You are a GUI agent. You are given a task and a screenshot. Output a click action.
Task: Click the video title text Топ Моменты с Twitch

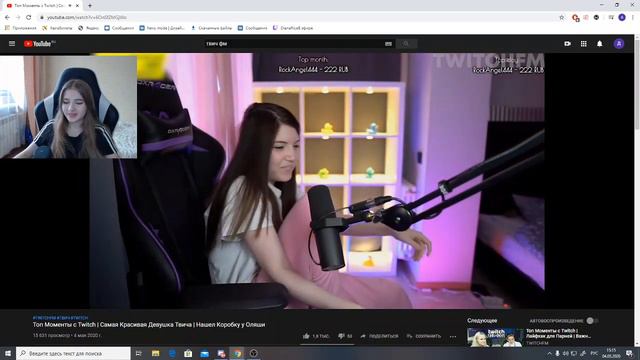tap(149, 324)
